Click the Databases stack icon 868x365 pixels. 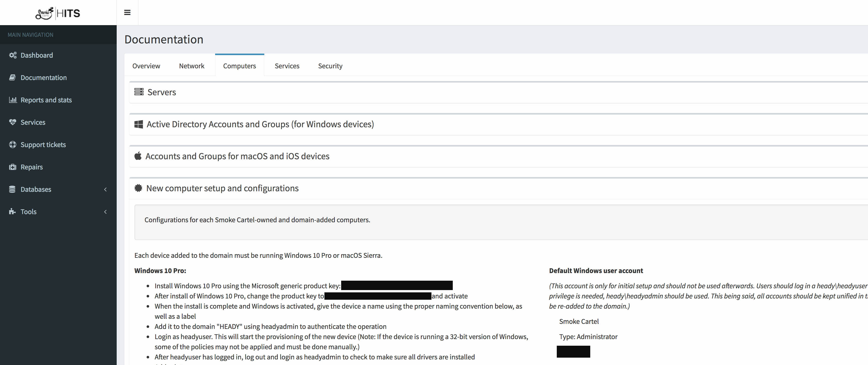point(12,189)
